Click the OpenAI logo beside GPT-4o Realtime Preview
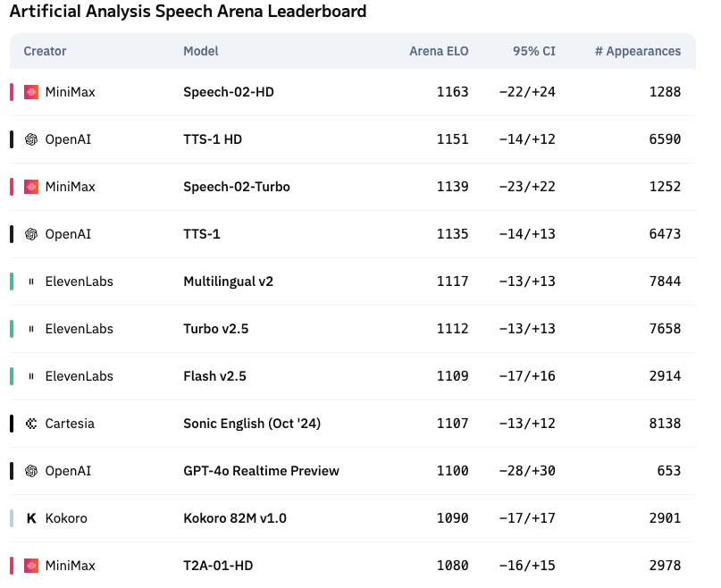The height and width of the screenshot is (588, 721). tap(31, 471)
